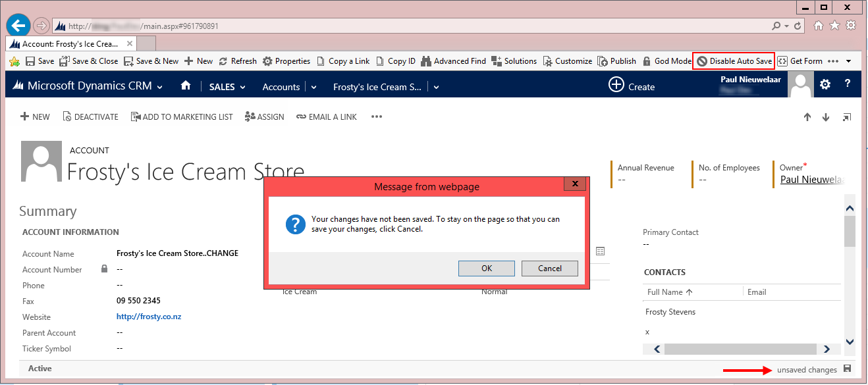Viewport: 868px width, 385px height.
Task: Open the settings gear in CRM header
Action: (825, 85)
